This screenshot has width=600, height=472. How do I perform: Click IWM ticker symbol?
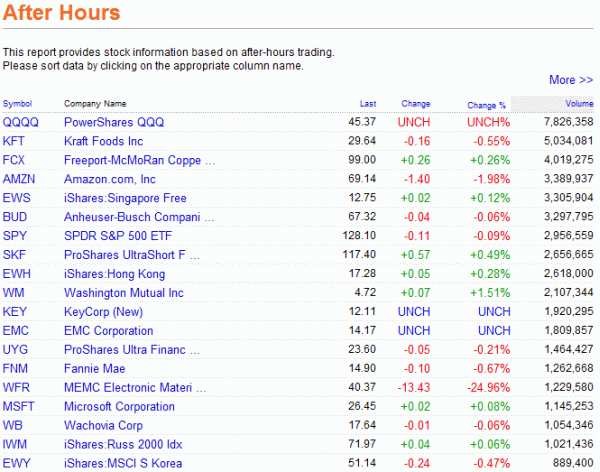pyautogui.click(x=15, y=444)
